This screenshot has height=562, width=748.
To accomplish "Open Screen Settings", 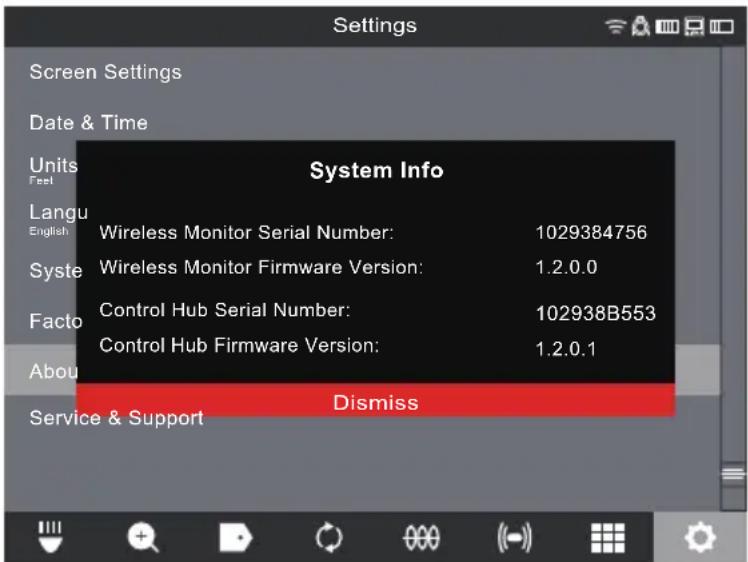I will [x=105, y=73].
